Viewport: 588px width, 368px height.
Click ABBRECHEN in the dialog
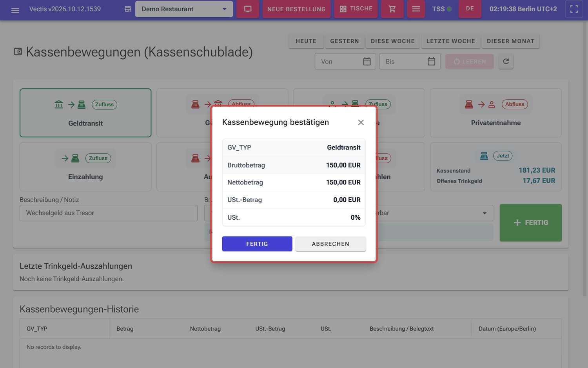pos(330,244)
